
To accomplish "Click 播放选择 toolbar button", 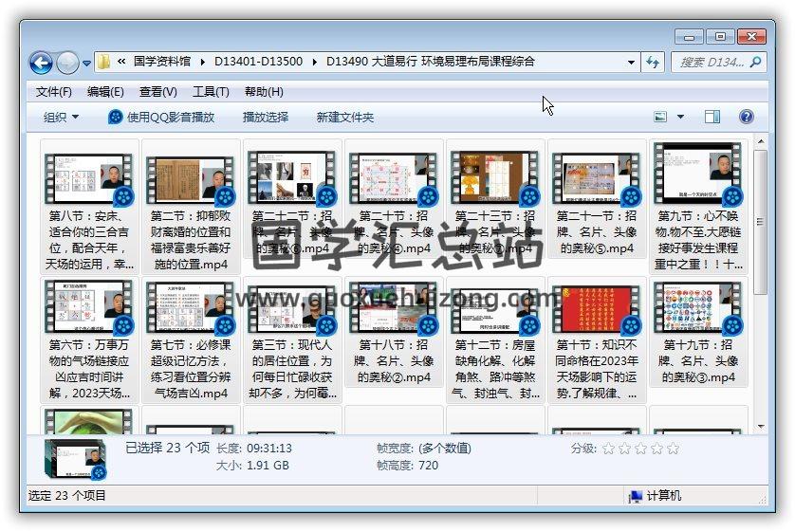I will tap(266, 117).
